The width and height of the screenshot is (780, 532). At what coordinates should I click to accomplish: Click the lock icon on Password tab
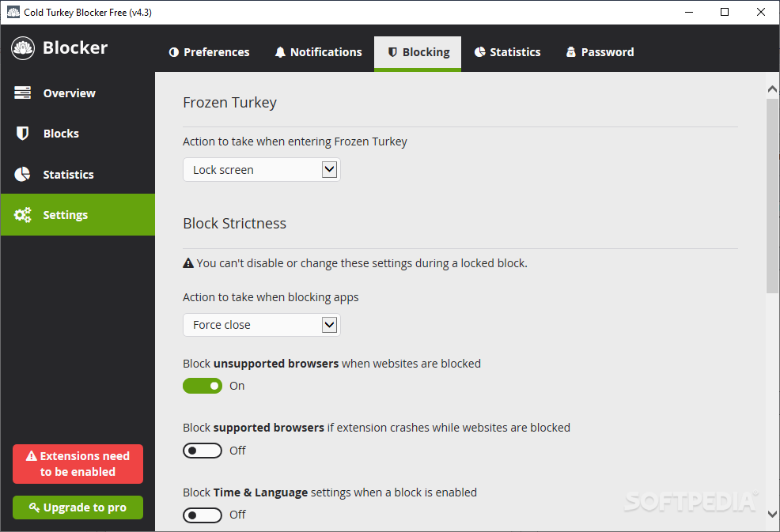571,51
